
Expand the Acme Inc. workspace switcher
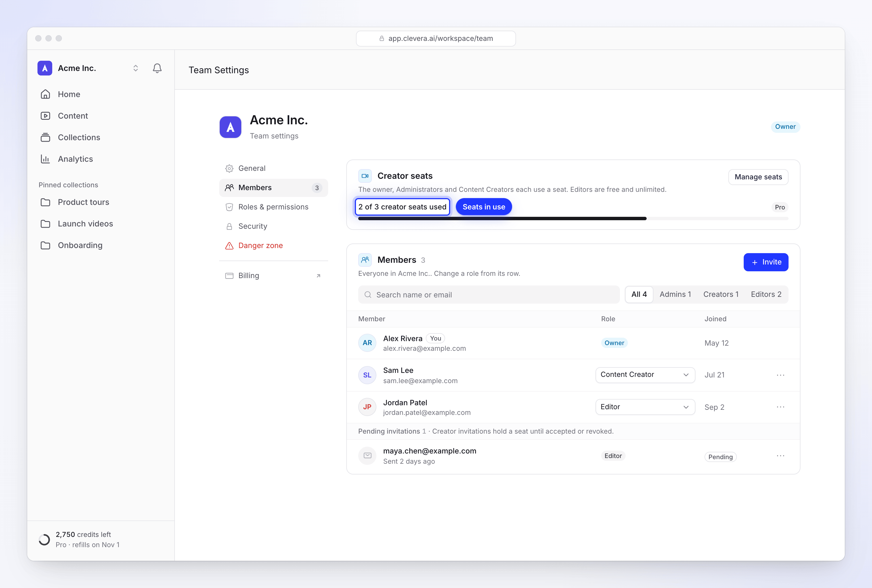click(x=135, y=68)
